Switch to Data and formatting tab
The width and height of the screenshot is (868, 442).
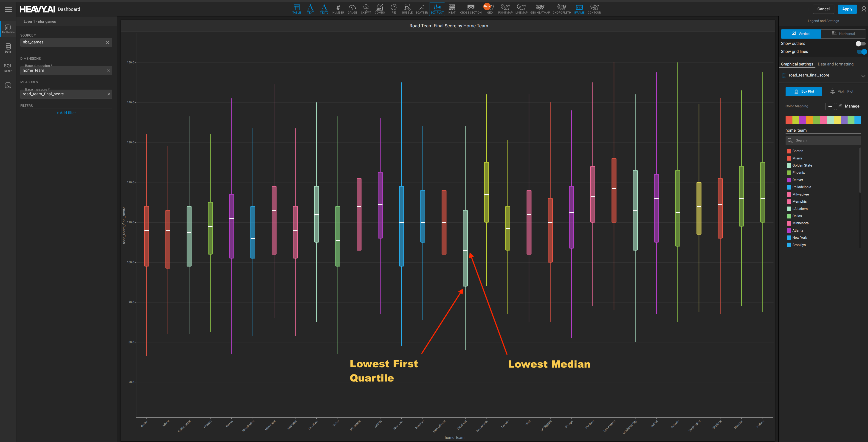tap(835, 64)
